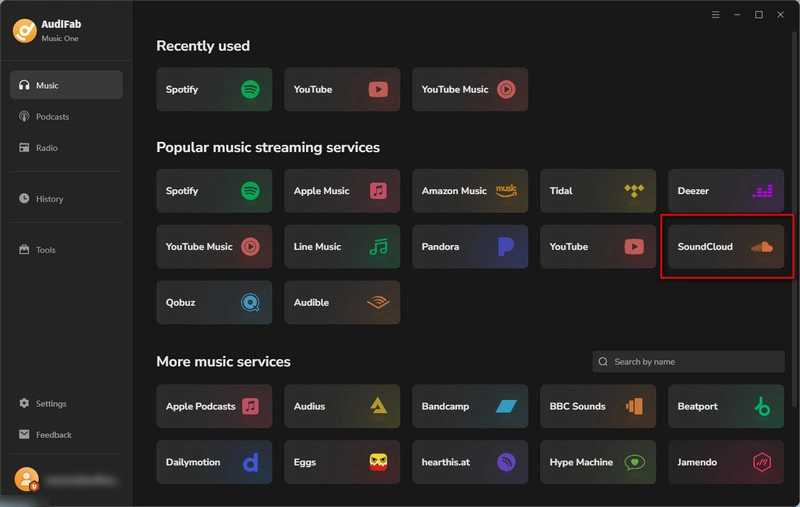Open the hearthis.at service card

[x=470, y=462]
